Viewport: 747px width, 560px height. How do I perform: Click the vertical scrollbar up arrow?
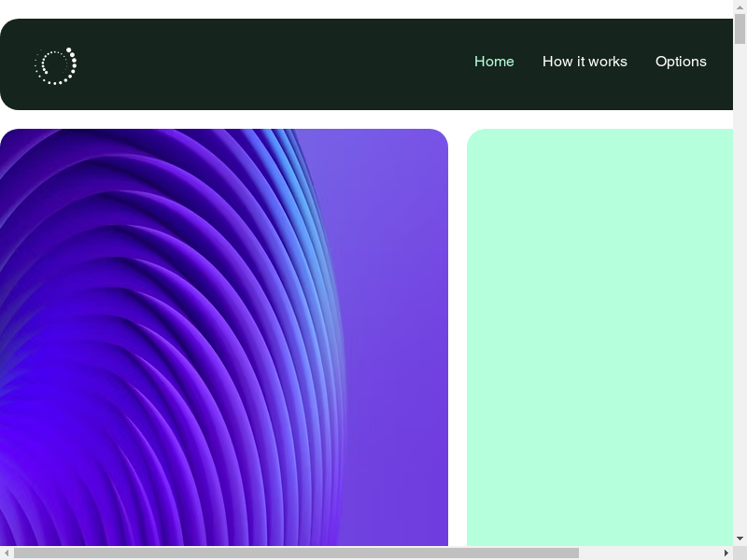[x=740, y=7]
